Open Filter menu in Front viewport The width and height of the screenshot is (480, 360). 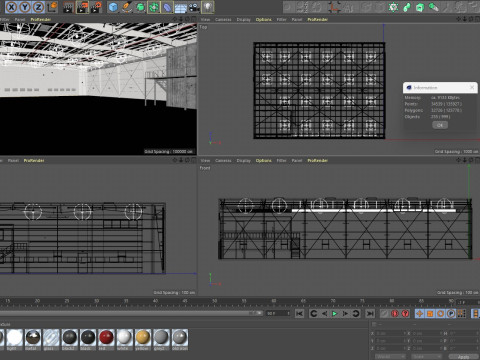coord(281,161)
